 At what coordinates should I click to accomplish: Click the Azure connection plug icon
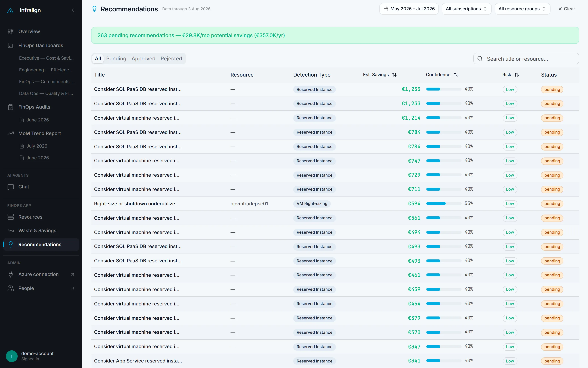click(x=10, y=274)
